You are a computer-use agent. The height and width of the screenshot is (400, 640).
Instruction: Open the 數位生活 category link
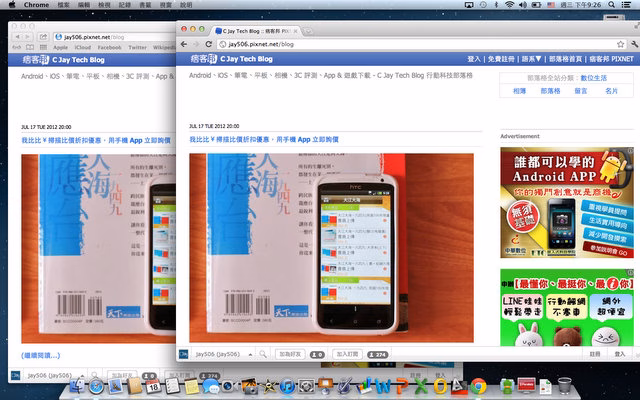[x=593, y=78]
